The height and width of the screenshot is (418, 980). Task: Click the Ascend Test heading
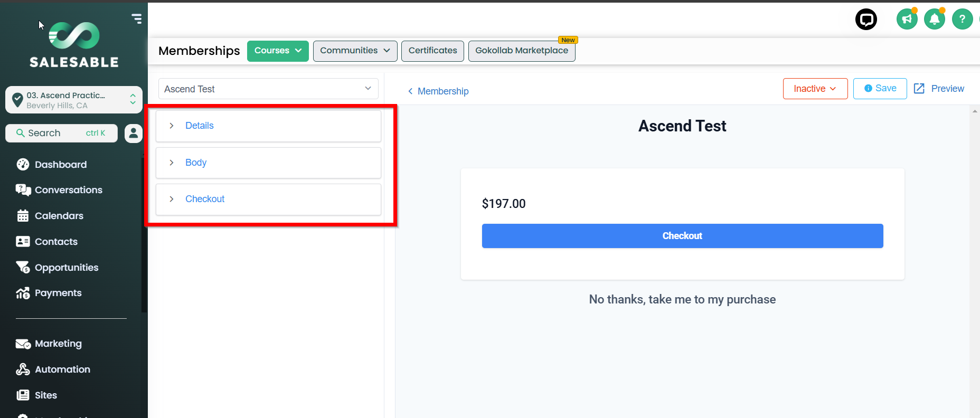[x=682, y=126]
